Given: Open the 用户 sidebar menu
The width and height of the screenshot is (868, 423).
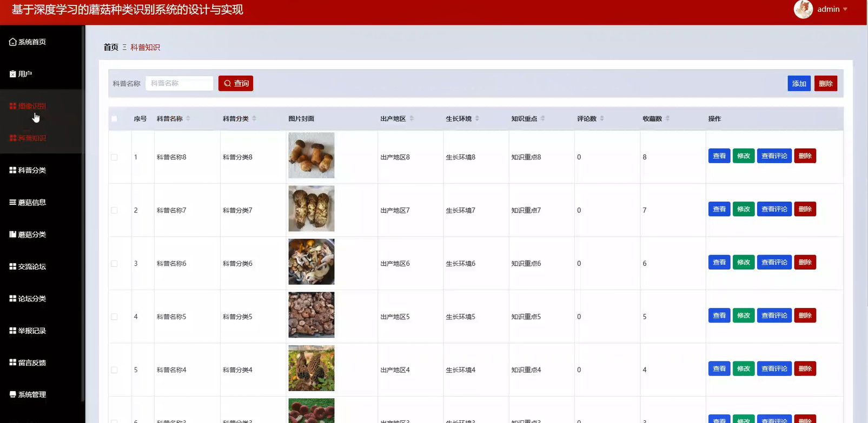Looking at the screenshot, I should [21, 74].
